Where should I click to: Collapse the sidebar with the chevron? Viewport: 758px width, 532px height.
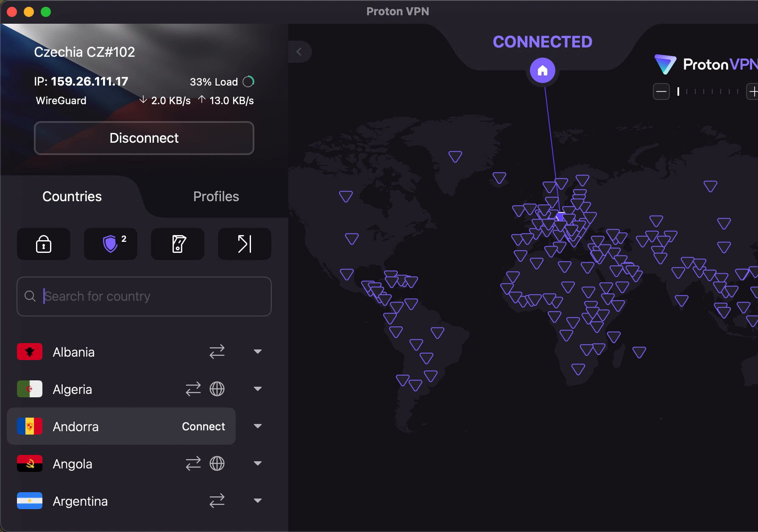[299, 52]
